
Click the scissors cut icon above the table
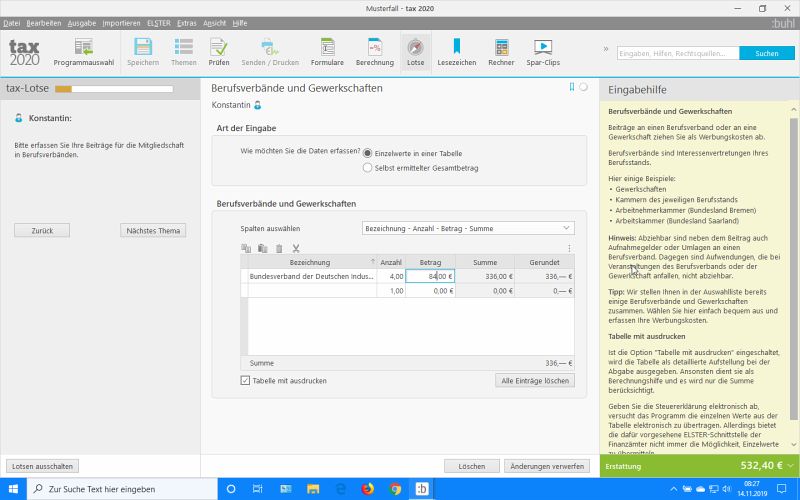(296, 248)
